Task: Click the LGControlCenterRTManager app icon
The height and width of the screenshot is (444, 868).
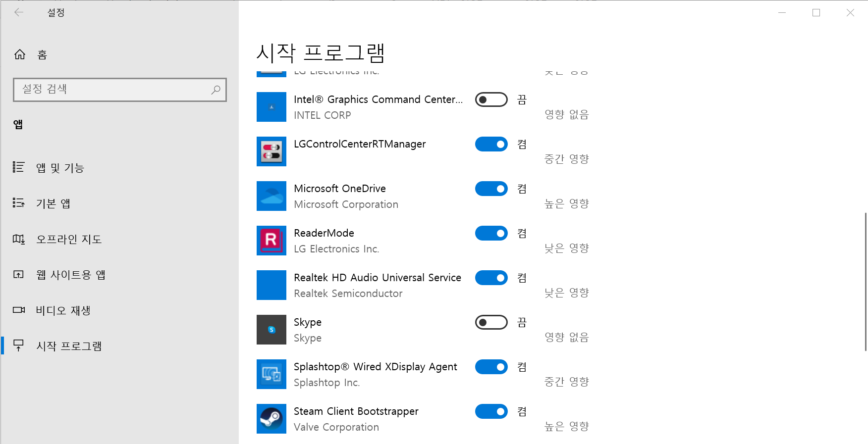Action: click(271, 151)
